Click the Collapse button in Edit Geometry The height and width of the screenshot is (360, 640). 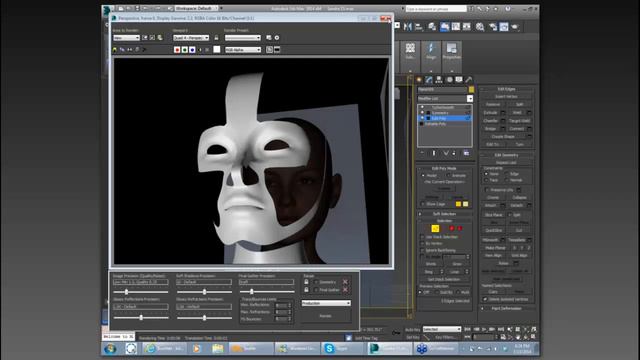pyautogui.click(x=519, y=198)
